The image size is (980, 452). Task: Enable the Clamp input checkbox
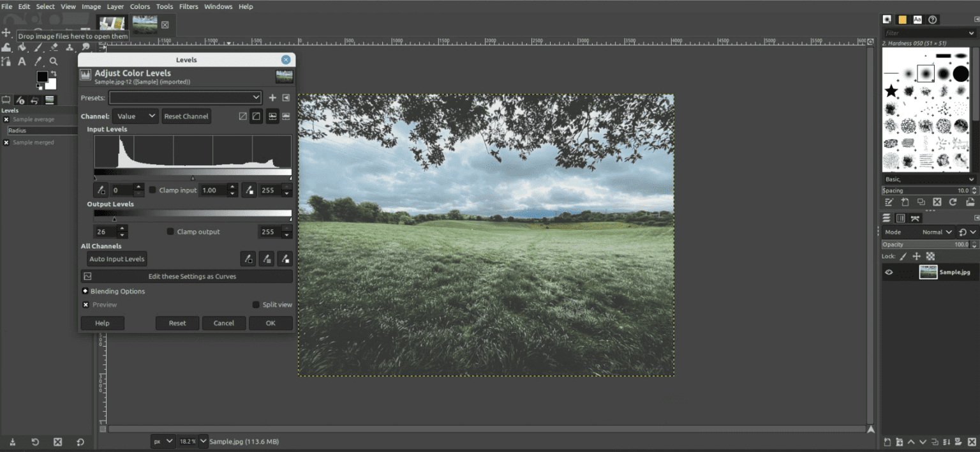(x=152, y=190)
